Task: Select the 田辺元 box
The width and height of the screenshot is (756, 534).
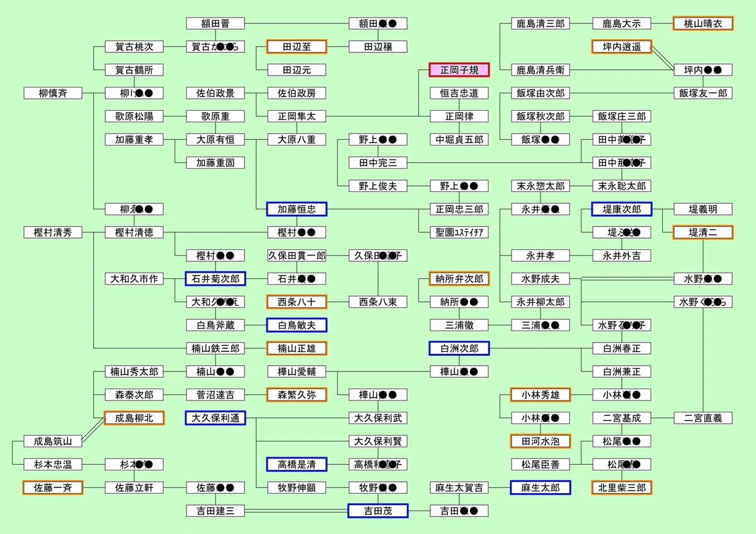Action: tap(297, 70)
